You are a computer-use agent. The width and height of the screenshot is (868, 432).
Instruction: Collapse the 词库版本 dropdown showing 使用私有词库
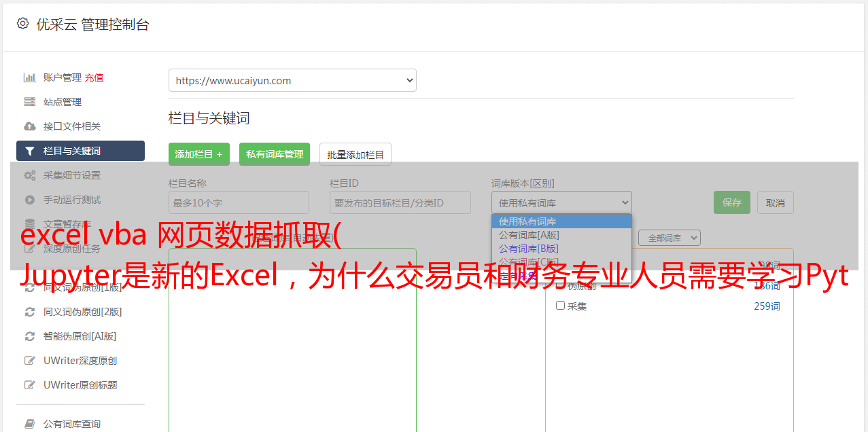point(561,202)
